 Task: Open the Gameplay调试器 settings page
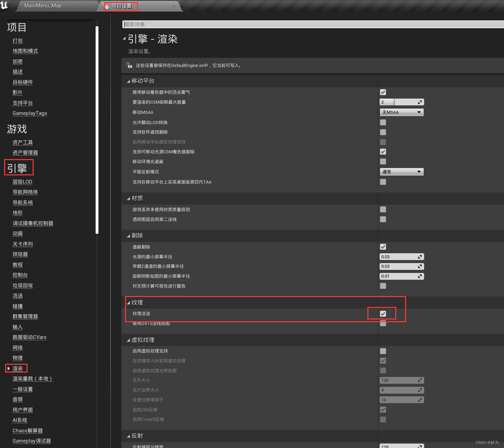(x=32, y=441)
